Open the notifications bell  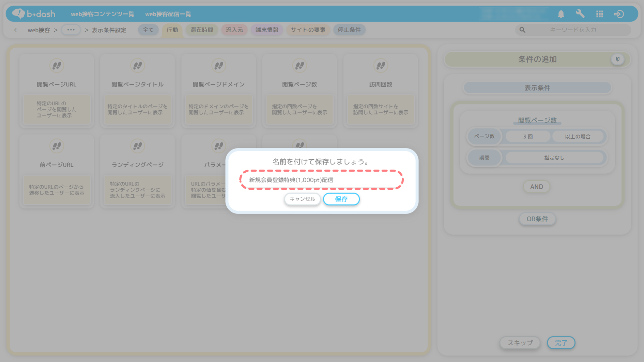click(561, 14)
